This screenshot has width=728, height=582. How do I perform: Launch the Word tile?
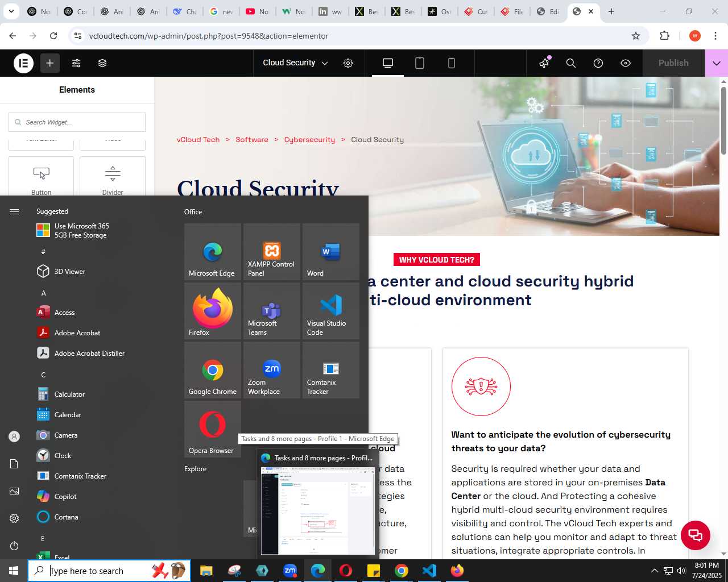[x=331, y=252]
